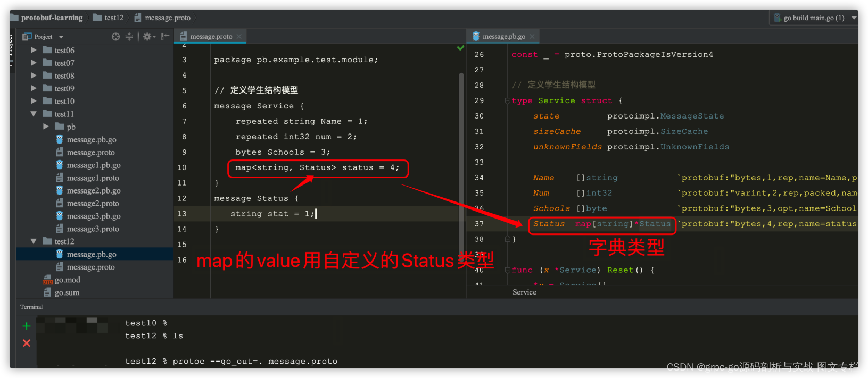The image size is (868, 378).
Task: Click the Service breadcrumb under Go editor
Action: tap(524, 292)
